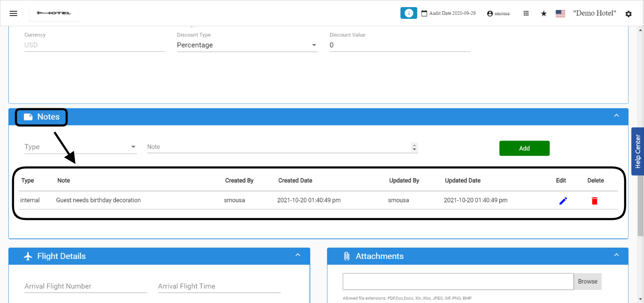Click the Notes section title
The image size is (644, 303).
pyautogui.click(x=48, y=117)
